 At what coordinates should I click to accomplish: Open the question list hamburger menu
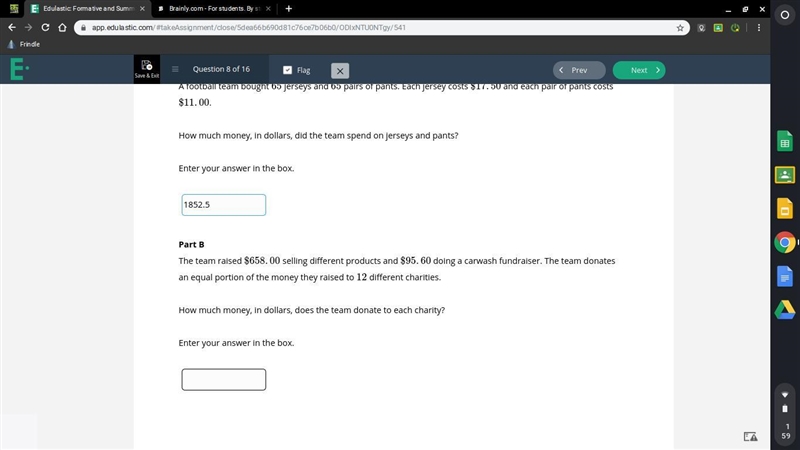point(175,69)
